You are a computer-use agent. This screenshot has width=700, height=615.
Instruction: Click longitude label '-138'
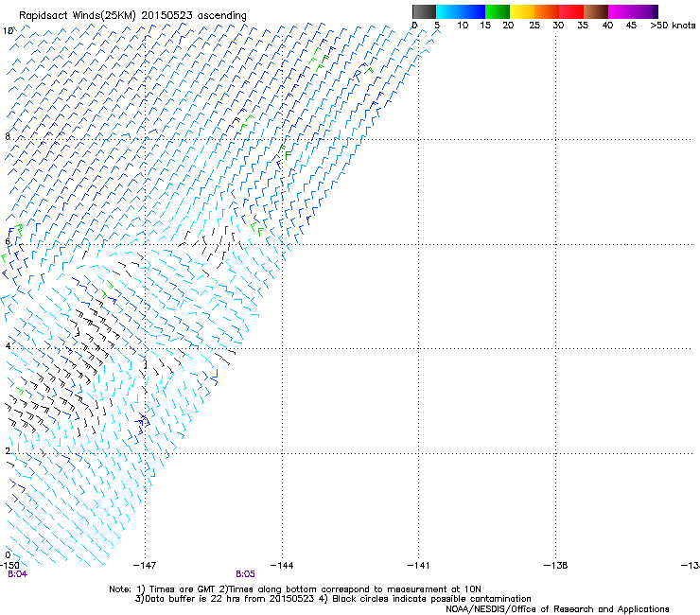click(556, 566)
